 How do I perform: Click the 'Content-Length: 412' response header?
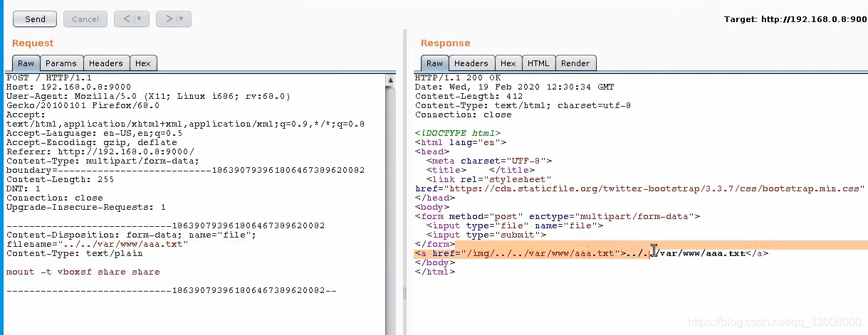click(469, 96)
